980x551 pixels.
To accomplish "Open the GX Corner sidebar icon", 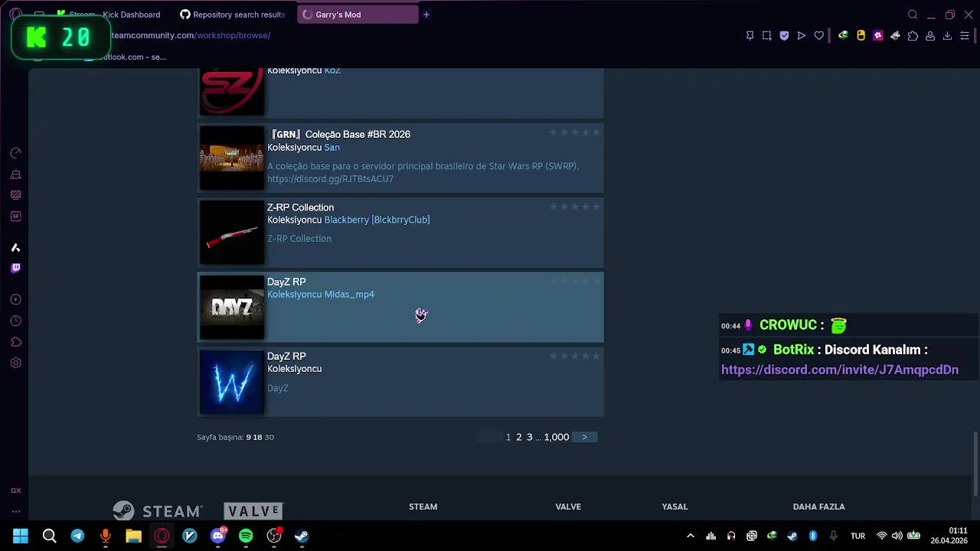I will 15,491.
